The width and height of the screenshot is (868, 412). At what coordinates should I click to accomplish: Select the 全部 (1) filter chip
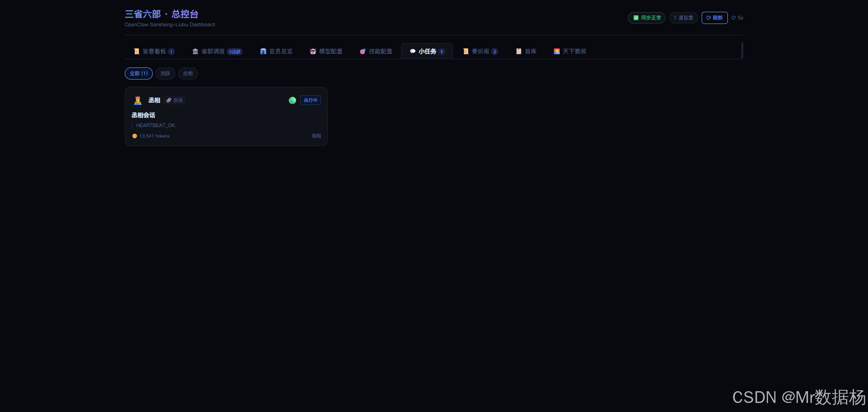[139, 73]
